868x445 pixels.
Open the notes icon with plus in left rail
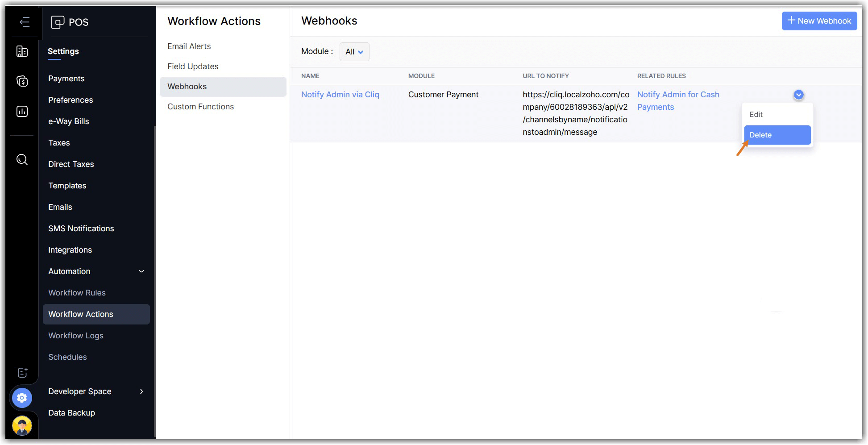point(22,373)
